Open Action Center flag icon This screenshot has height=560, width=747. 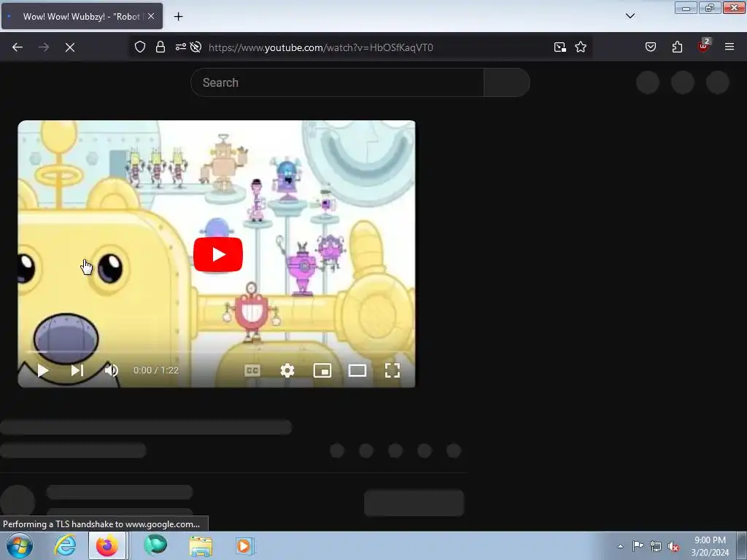coord(638,546)
